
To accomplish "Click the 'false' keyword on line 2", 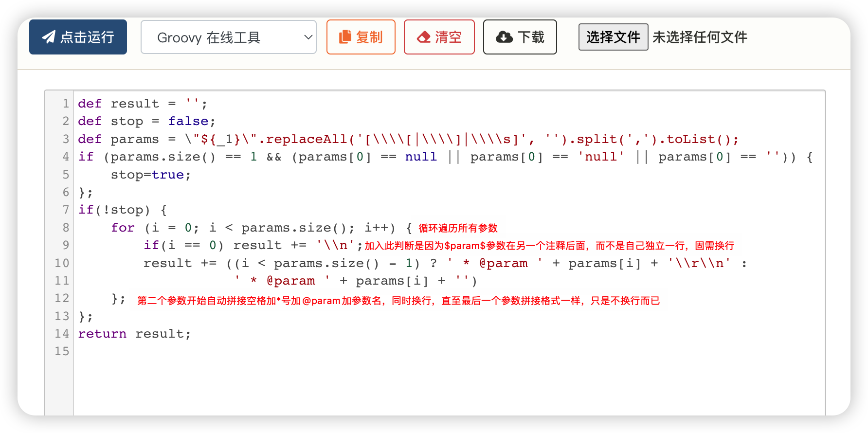I will pyautogui.click(x=188, y=121).
